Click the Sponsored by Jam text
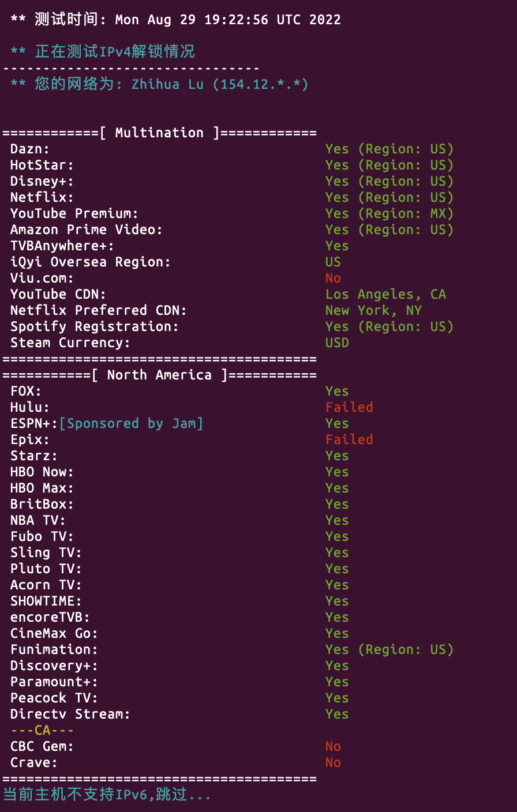Screen dimensions: 517x812 (131, 423)
